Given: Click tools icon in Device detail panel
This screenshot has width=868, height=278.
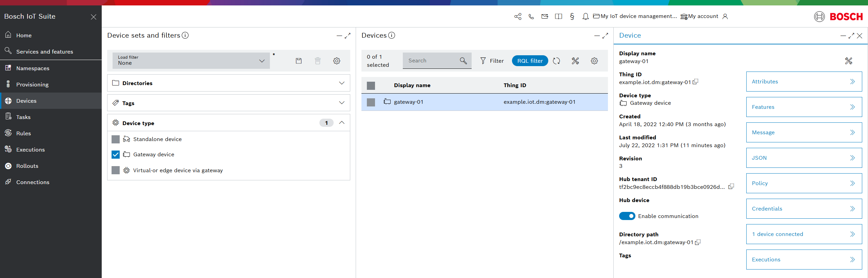Looking at the screenshot, I should 849,61.
